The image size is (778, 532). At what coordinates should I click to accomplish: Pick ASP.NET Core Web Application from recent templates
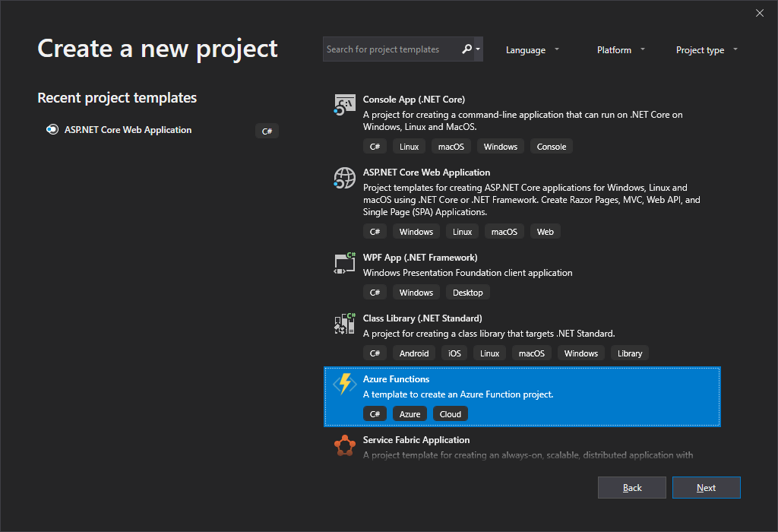(159, 130)
